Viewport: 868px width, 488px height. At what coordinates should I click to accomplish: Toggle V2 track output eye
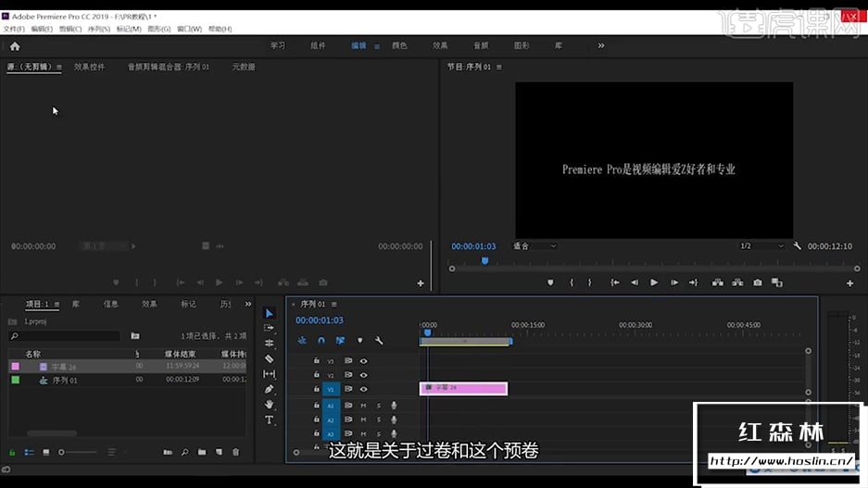364,375
